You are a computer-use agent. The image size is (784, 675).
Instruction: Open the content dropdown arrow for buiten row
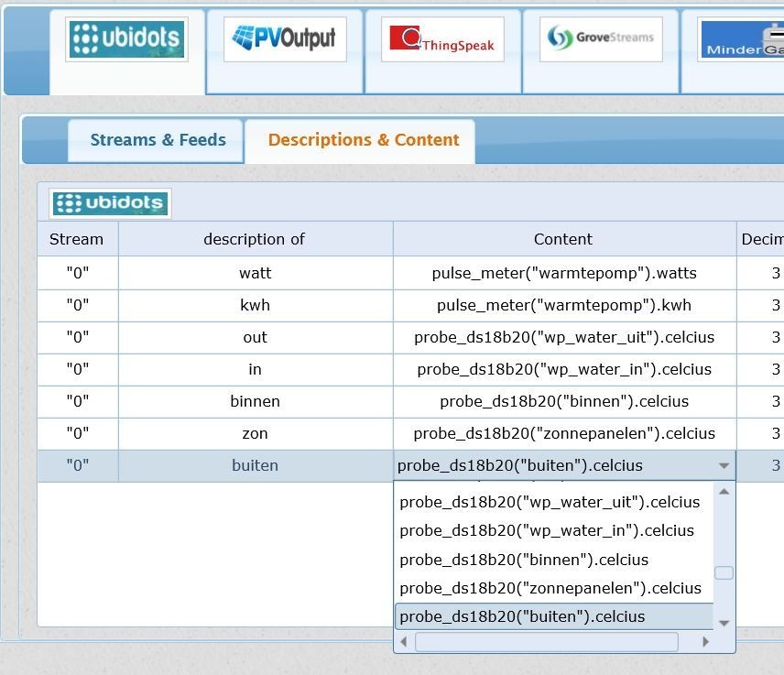click(x=723, y=465)
